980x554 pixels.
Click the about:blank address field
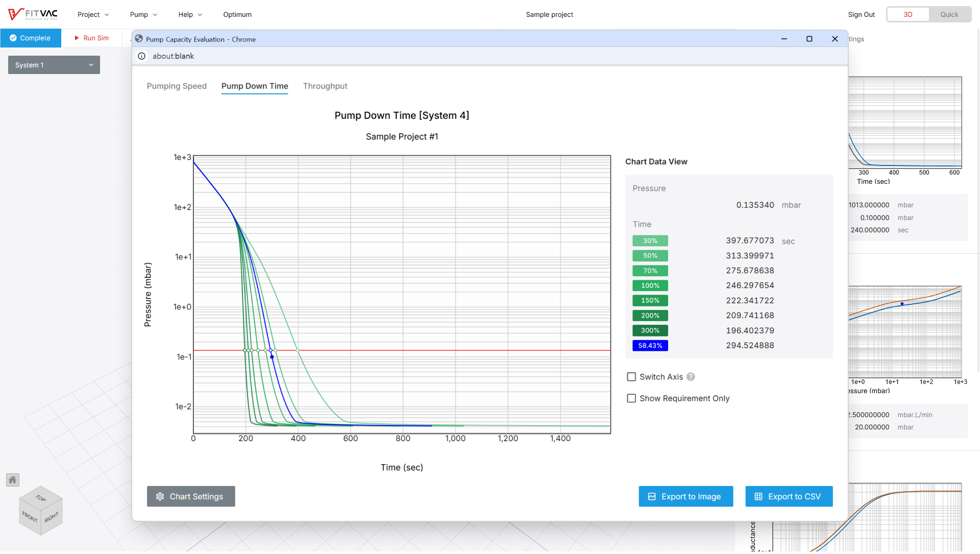(174, 56)
